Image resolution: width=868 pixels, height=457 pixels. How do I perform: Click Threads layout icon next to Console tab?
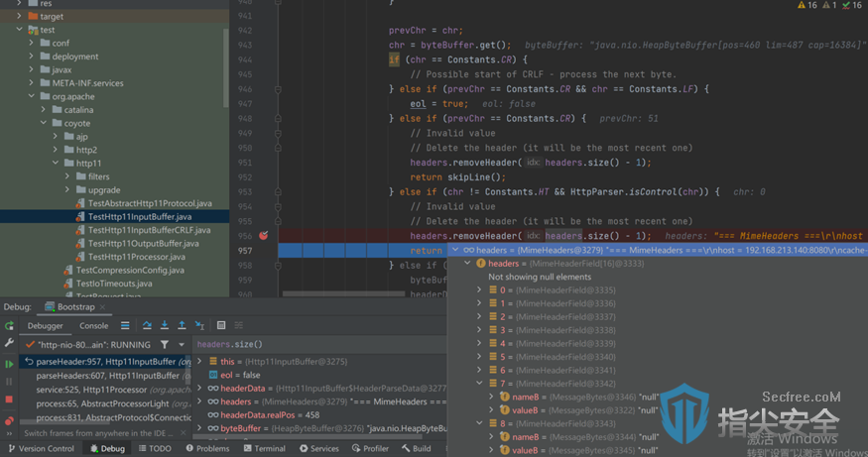[x=125, y=326]
